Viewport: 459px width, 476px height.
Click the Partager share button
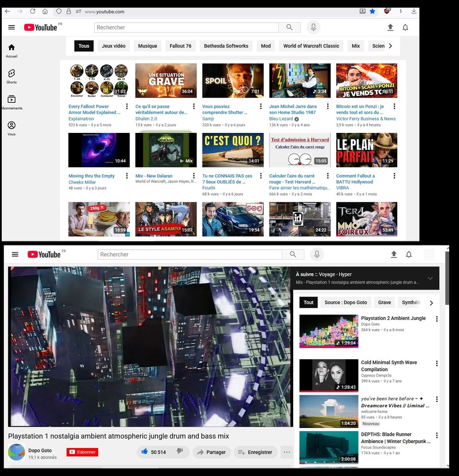[x=211, y=452]
